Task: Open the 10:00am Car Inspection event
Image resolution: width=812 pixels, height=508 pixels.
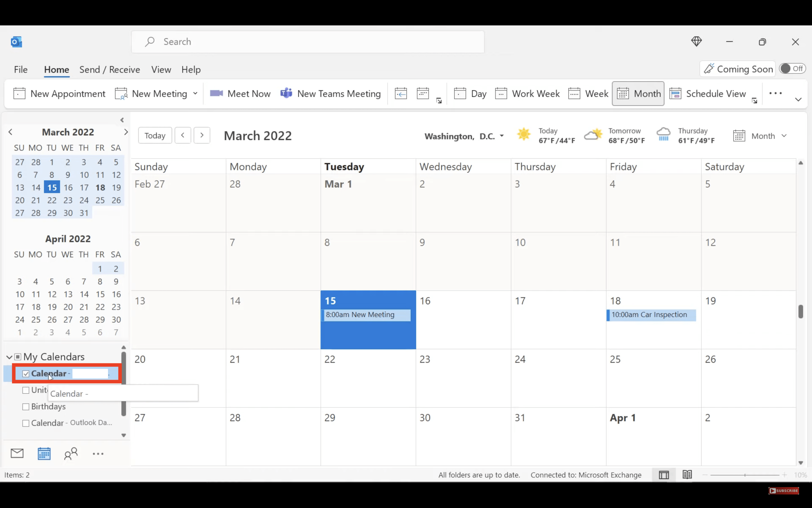Action: (x=651, y=315)
